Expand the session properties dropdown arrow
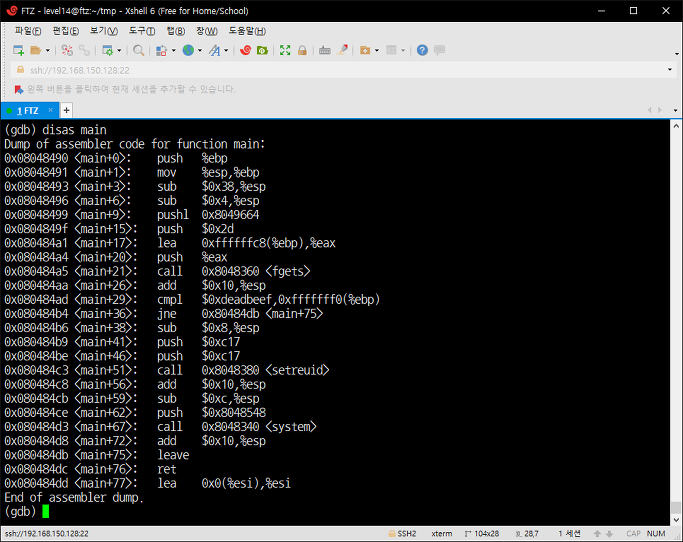 [x=119, y=51]
